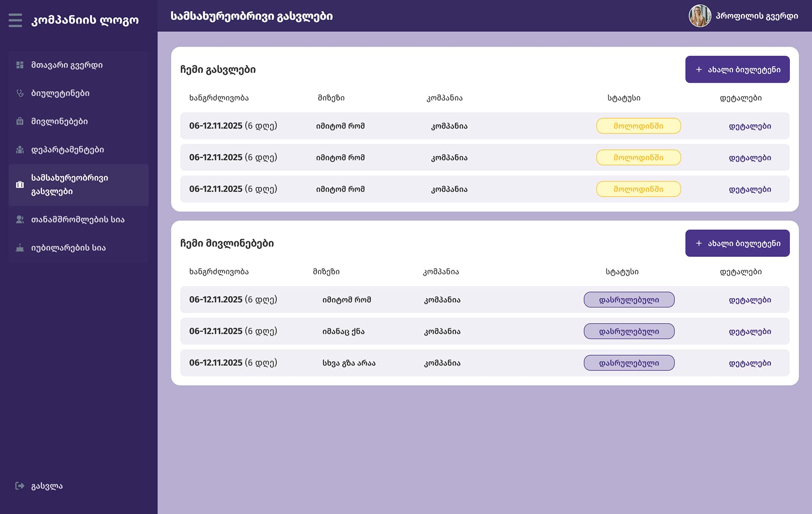Screen dimensions: 812x514
Task: Open დეტალები for იმანაც ქნა row
Action: pyautogui.click(x=750, y=331)
